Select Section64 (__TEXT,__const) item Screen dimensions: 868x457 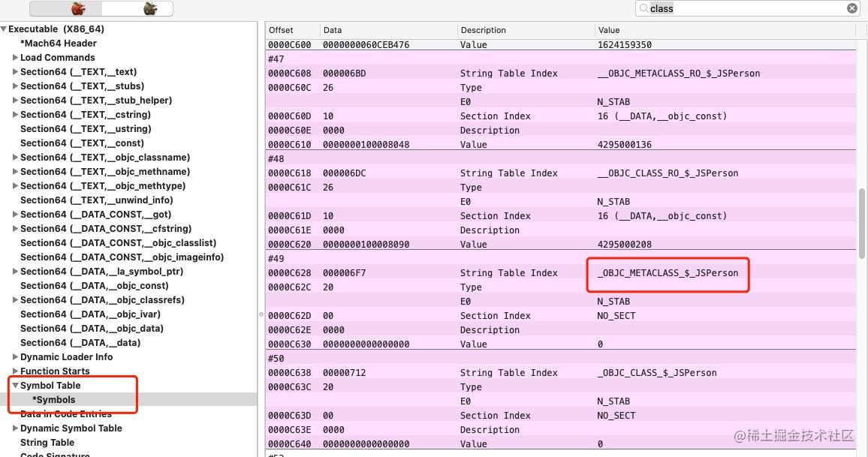tap(82, 143)
